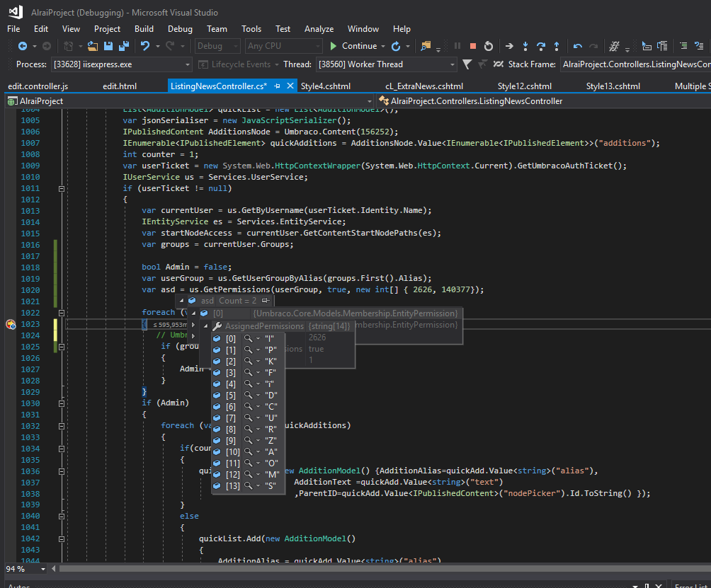
Task: Switch to edit.html tab
Action: click(x=120, y=86)
